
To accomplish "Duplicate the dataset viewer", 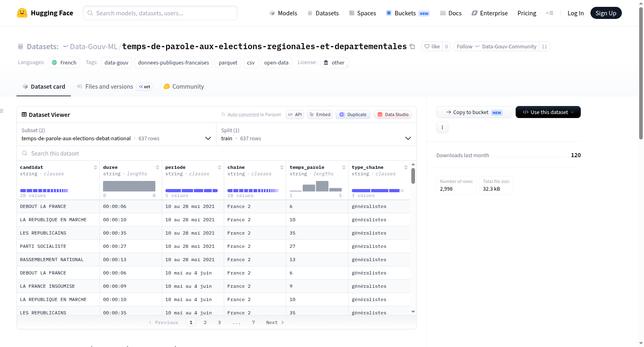I will tap(353, 114).
